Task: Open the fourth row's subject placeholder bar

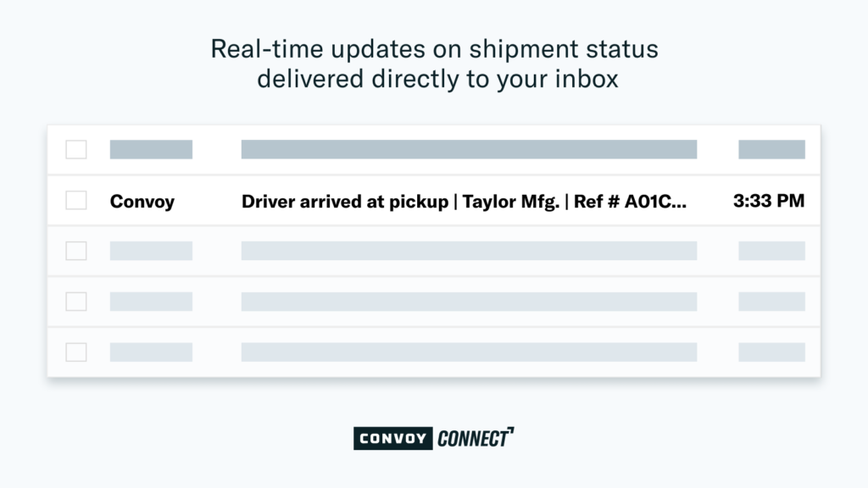Action: click(469, 302)
